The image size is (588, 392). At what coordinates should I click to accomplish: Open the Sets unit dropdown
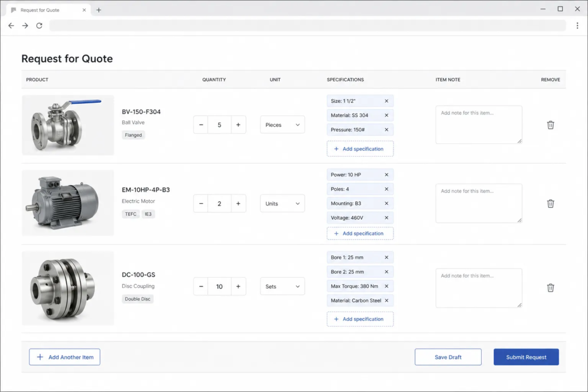tap(283, 286)
